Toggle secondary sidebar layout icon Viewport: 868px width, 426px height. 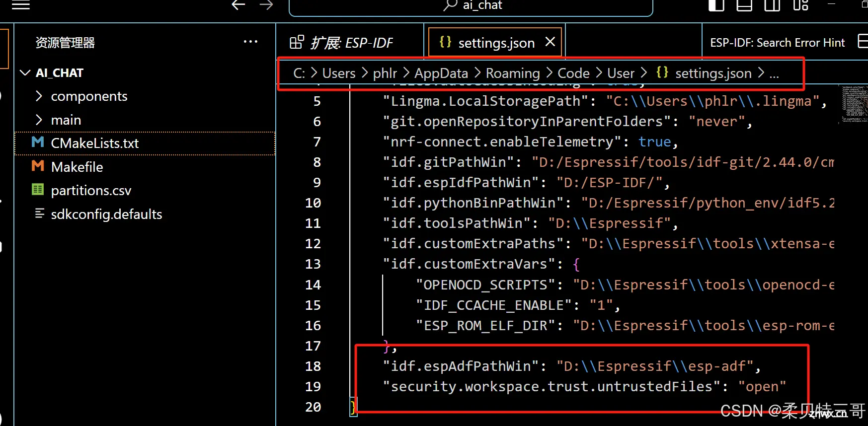[772, 5]
